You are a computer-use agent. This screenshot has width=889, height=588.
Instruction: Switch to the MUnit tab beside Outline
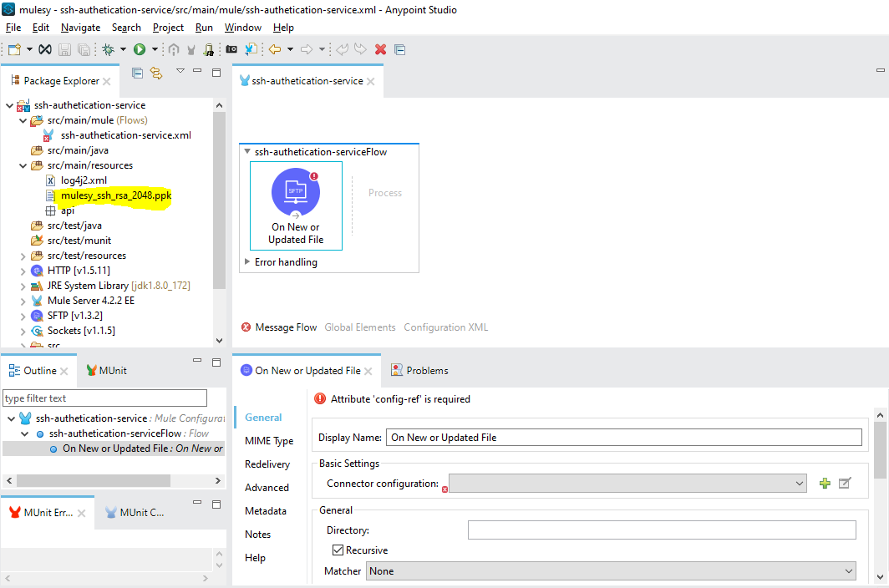(107, 371)
